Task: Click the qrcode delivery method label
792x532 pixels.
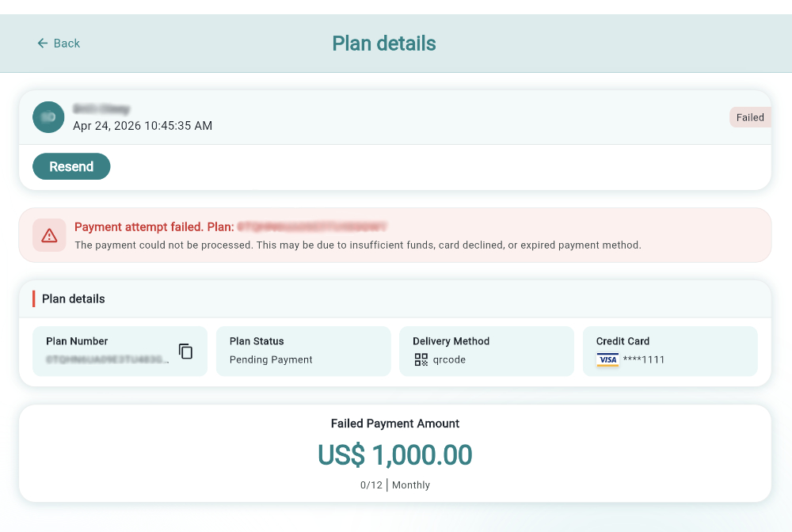Action: coord(448,359)
